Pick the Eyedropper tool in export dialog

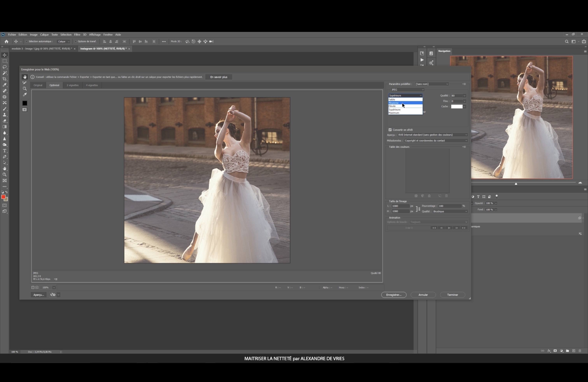25,95
